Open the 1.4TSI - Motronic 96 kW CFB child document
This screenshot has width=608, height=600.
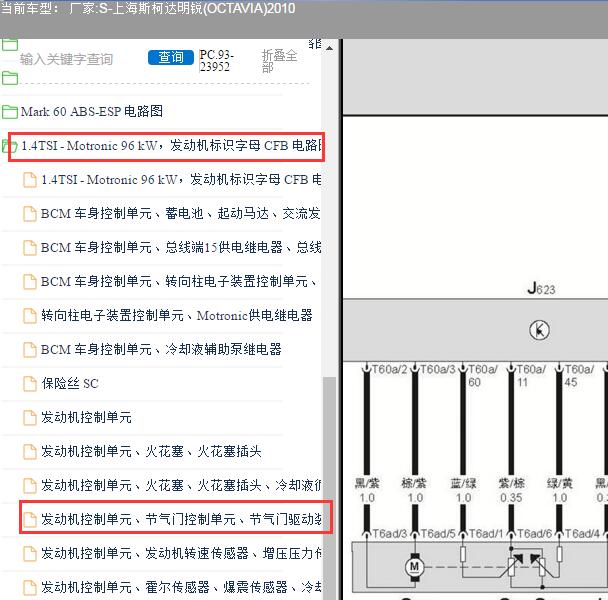181,180
